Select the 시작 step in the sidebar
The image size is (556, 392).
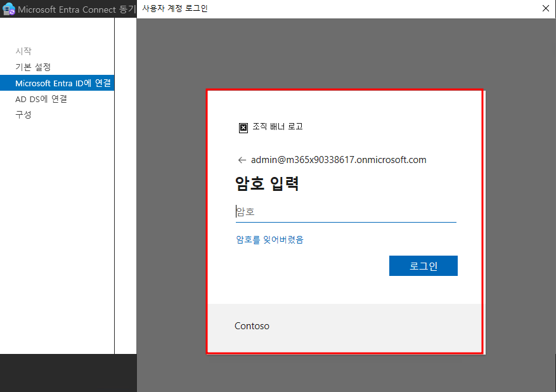tap(23, 51)
